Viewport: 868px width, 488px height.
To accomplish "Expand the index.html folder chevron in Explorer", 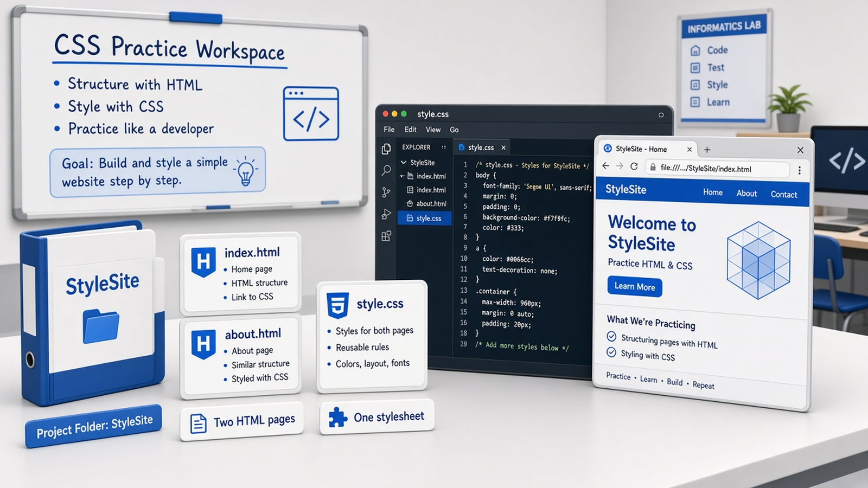I will pos(402,176).
